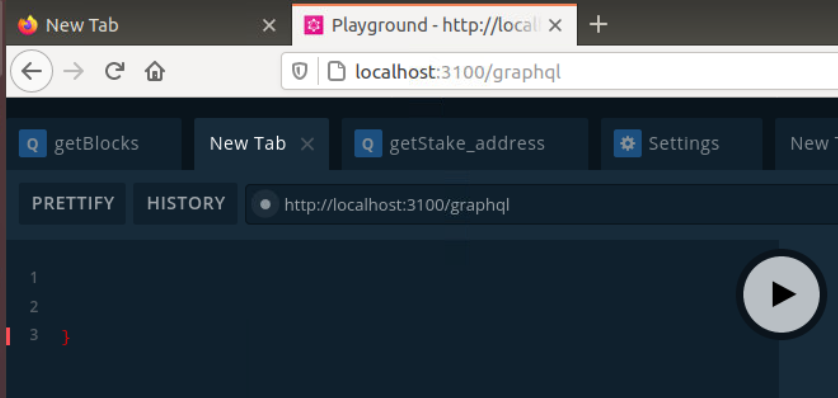Open the HISTORY panel
838x398 pixels.
click(x=186, y=204)
